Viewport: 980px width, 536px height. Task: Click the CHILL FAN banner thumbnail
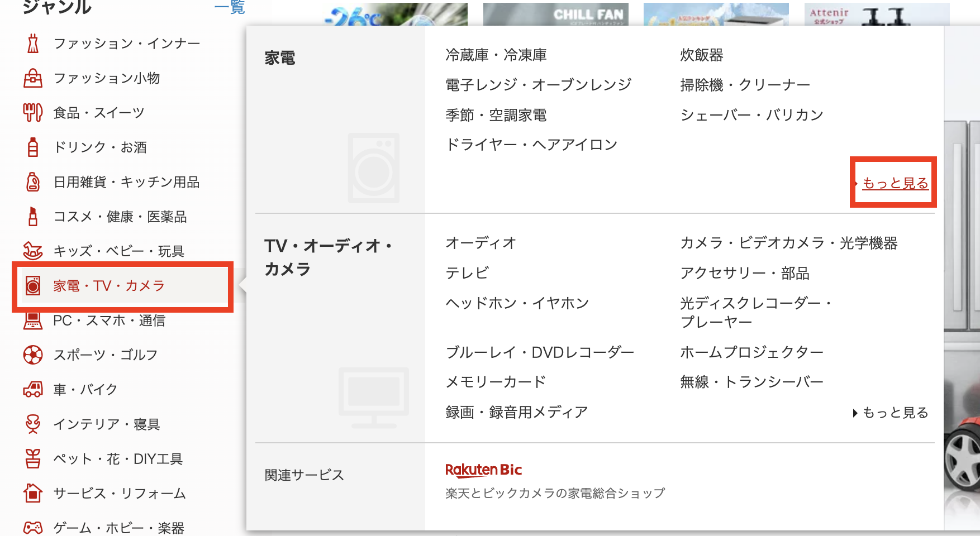point(555,13)
